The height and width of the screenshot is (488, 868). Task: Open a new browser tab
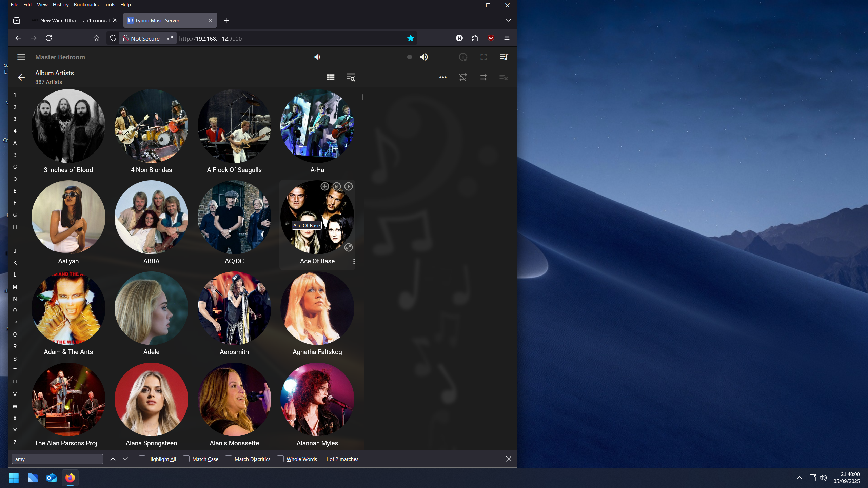click(x=226, y=21)
